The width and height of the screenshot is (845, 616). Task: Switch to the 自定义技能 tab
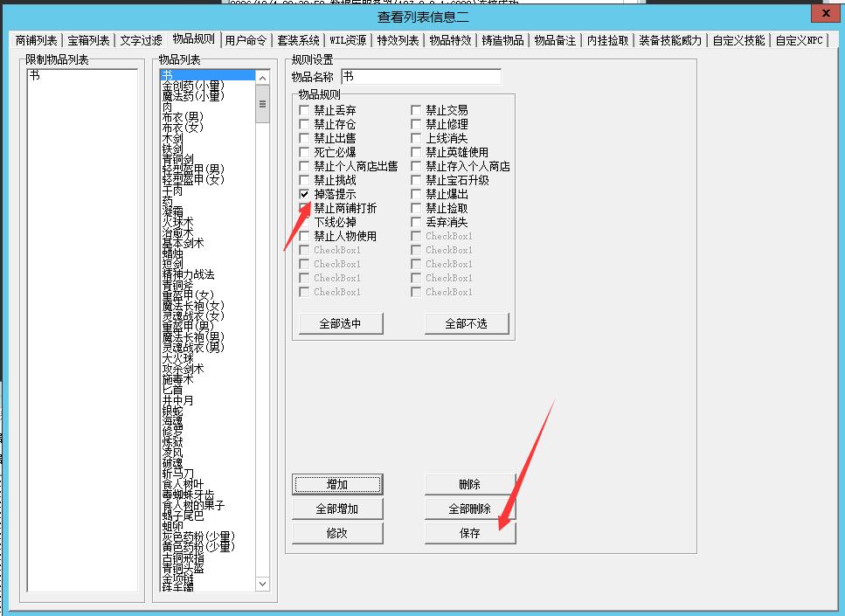point(738,40)
